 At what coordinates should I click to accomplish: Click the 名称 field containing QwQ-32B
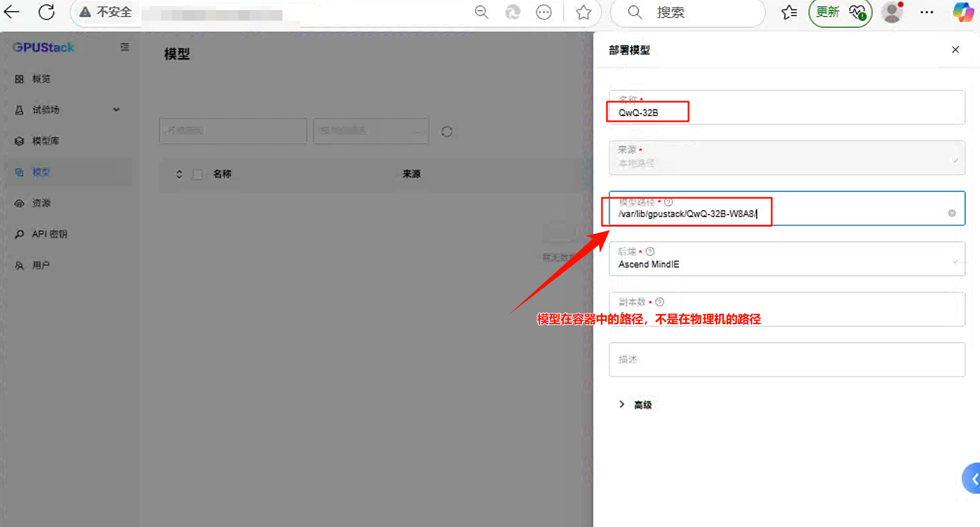787,107
